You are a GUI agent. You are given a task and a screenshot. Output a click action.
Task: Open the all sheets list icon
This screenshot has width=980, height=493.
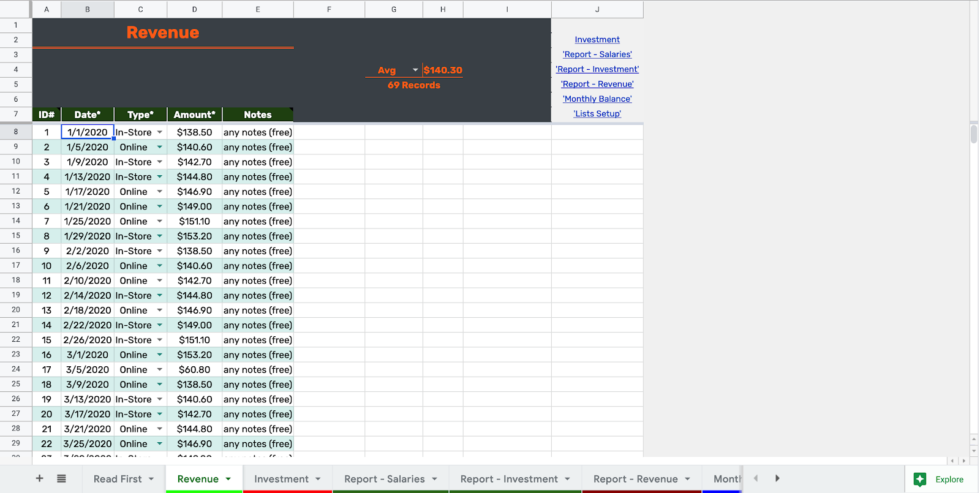(x=61, y=478)
